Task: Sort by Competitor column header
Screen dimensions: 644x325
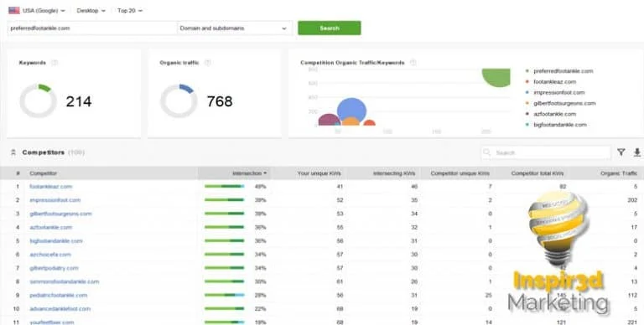Action: point(43,173)
